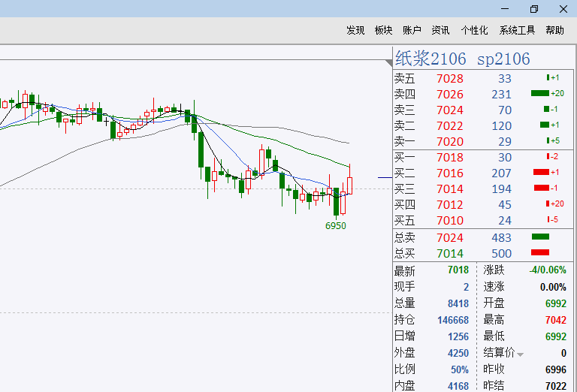Open the 系统工具 menu
Image resolution: width=577 pixels, height=392 pixels.
517,30
